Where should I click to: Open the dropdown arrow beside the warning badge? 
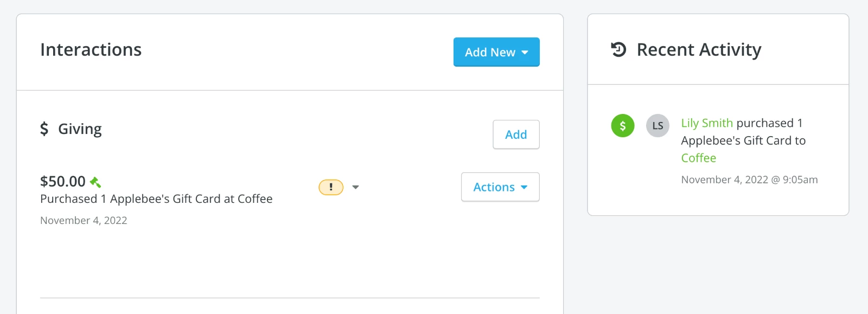click(356, 187)
